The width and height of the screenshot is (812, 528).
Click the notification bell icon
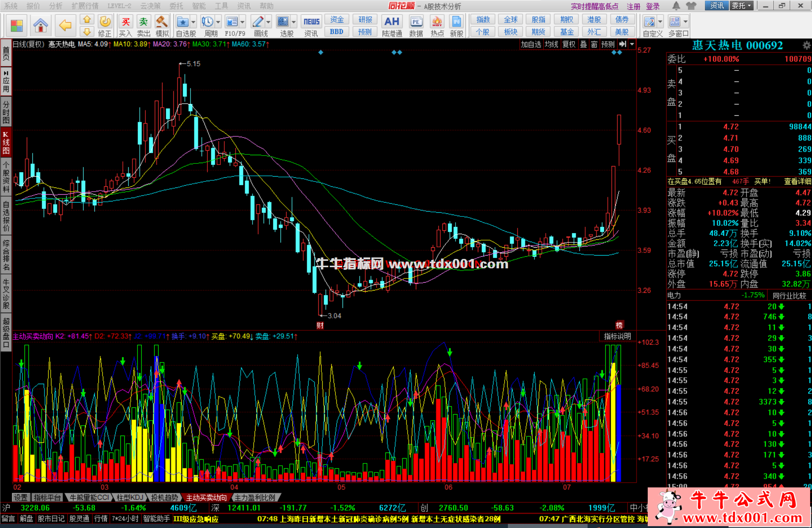pos(676,6)
